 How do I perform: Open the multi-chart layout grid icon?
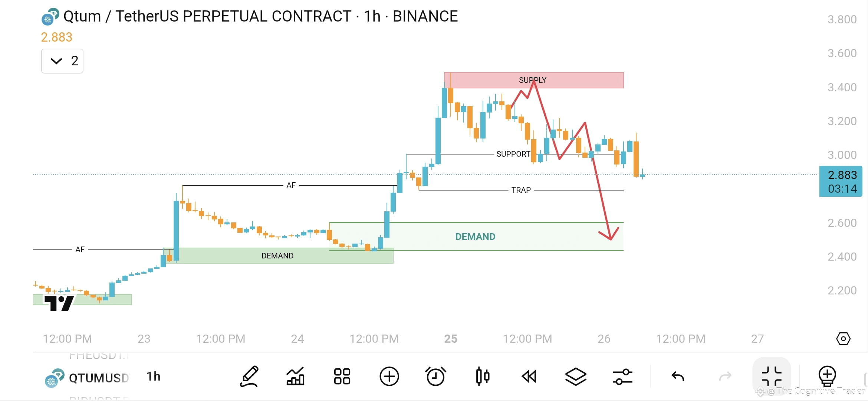click(x=342, y=376)
